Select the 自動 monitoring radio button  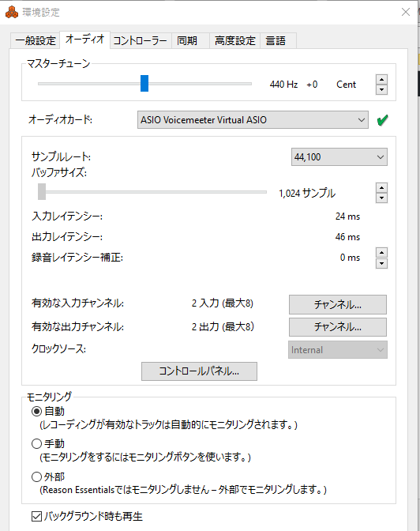[36, 412]
